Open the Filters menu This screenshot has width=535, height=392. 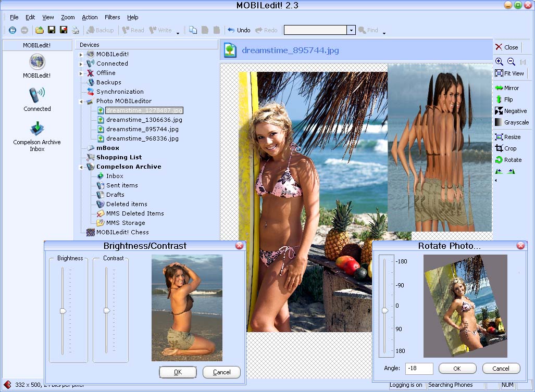pyautogui.click(x=112, y=17)
